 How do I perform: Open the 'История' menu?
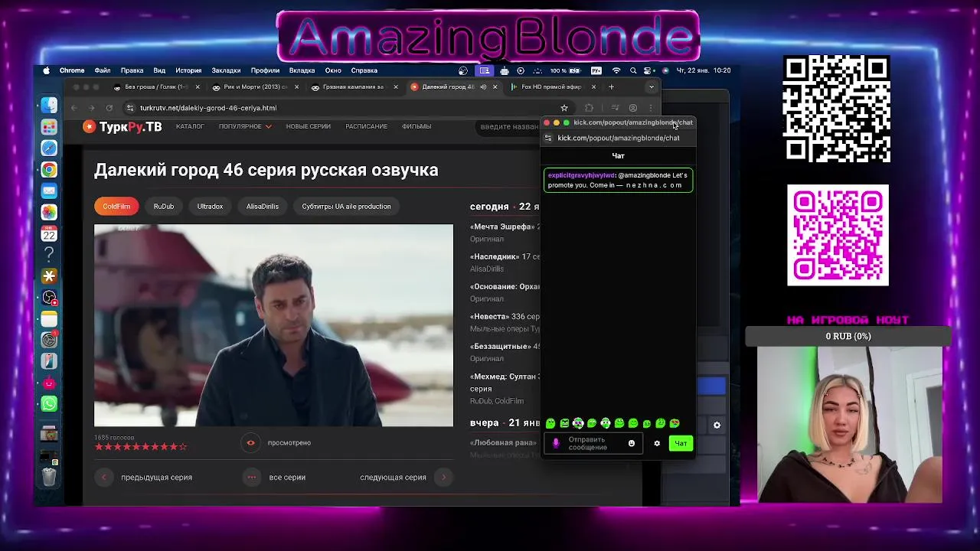pyautogui.click(x=188, y=70)
